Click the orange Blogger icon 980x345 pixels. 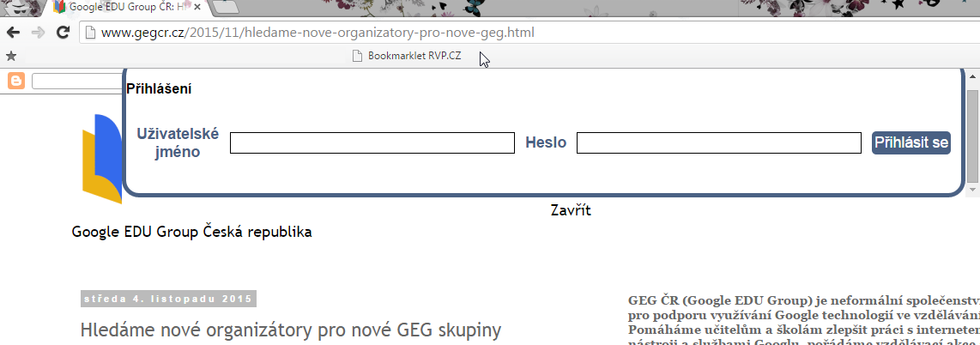(x=16, y=81)
